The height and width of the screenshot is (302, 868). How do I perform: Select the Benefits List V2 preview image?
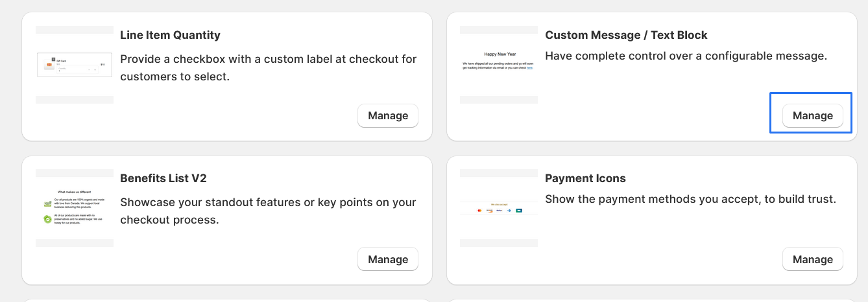(x=75, y=207)
